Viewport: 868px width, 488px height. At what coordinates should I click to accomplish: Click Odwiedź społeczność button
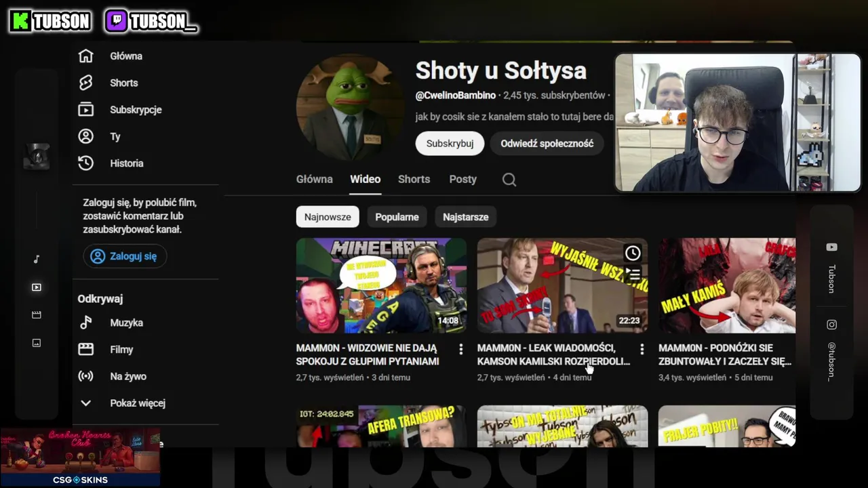coord(547,144)
